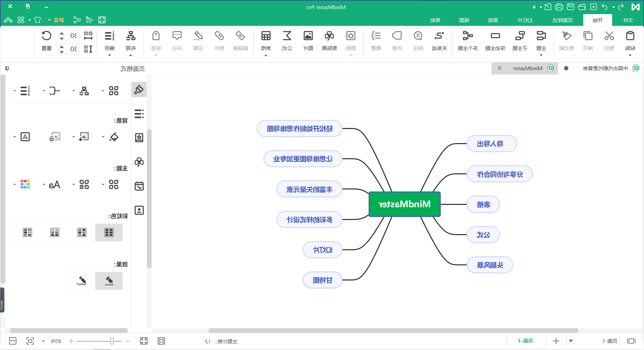This screenshot has height=350, width=644.
Task: Click the fullscreen icon in the green bar
Action: pyautogui.click(x=102, y=20)
